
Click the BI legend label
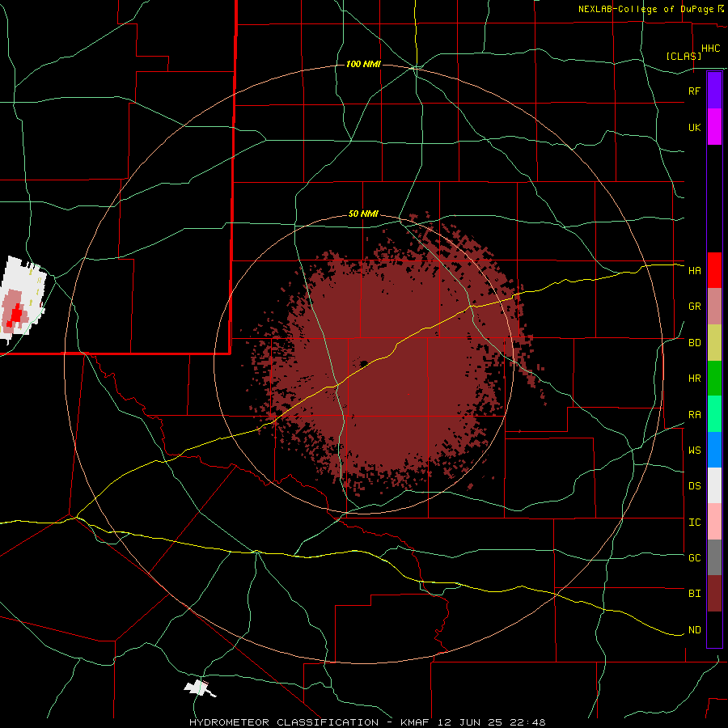[694, 594]
